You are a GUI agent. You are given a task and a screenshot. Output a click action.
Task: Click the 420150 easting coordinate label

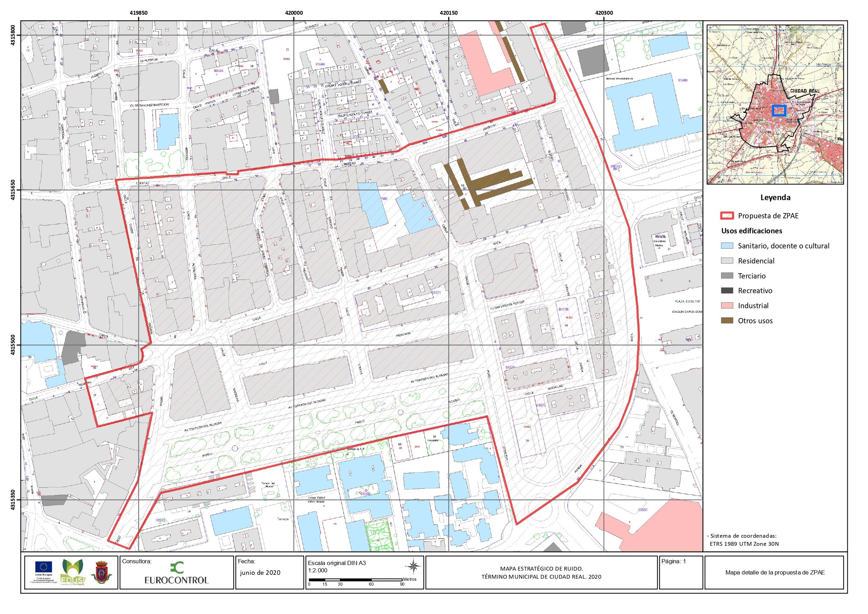coord(449,13)
